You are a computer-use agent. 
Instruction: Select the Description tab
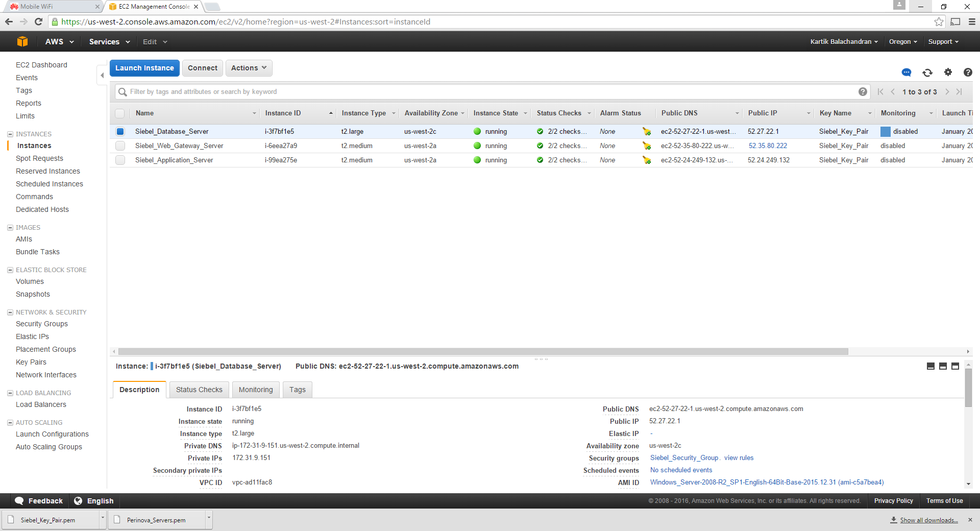pos(139,390)
